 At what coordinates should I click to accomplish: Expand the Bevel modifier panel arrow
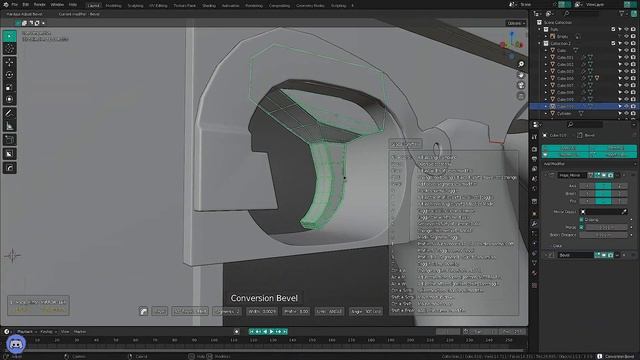pyautogui.click(x=545, y=255)
